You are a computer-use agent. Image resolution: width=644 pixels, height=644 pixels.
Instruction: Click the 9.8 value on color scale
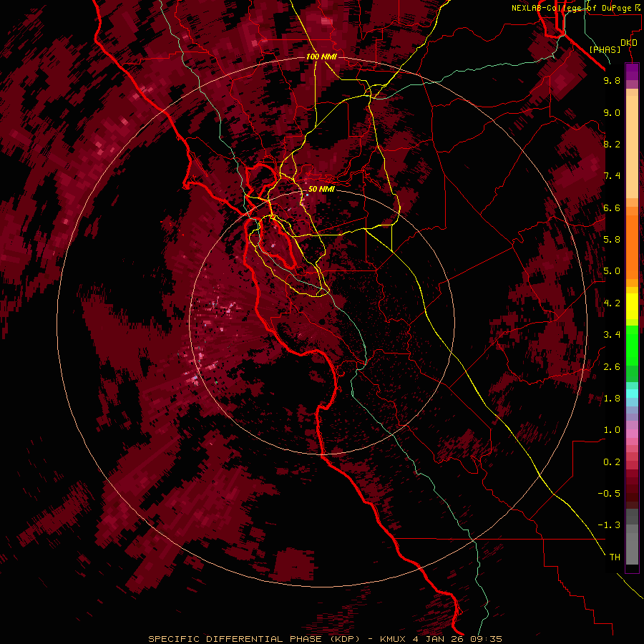point(612,80)
